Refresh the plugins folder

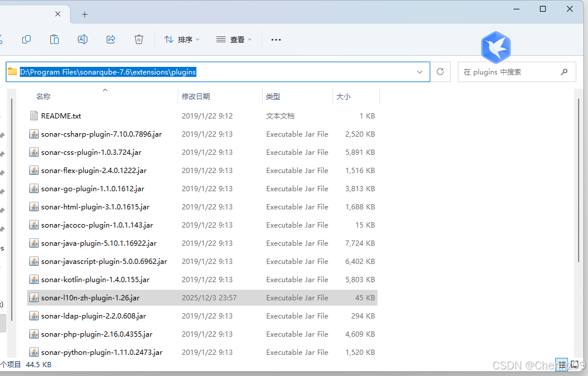440,72
